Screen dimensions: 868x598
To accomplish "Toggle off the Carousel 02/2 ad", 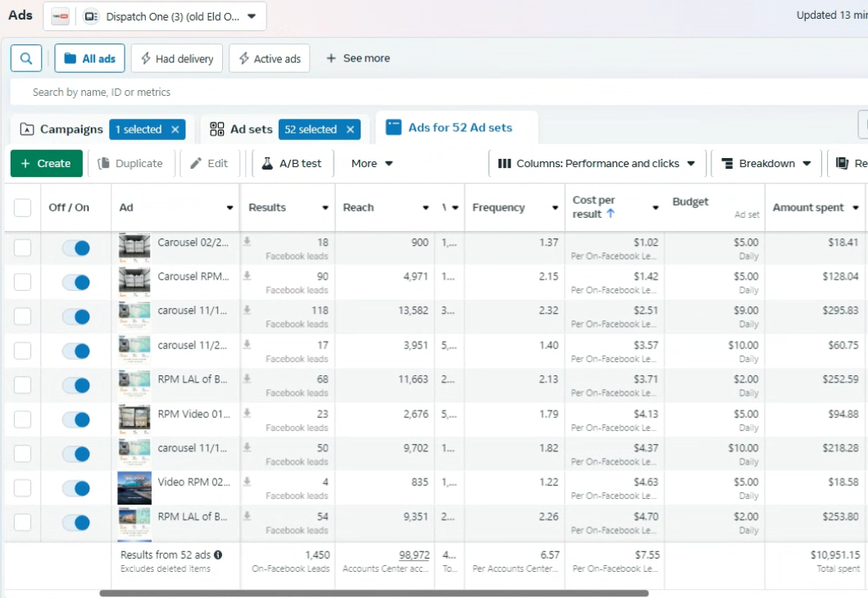I will point(76,247).
